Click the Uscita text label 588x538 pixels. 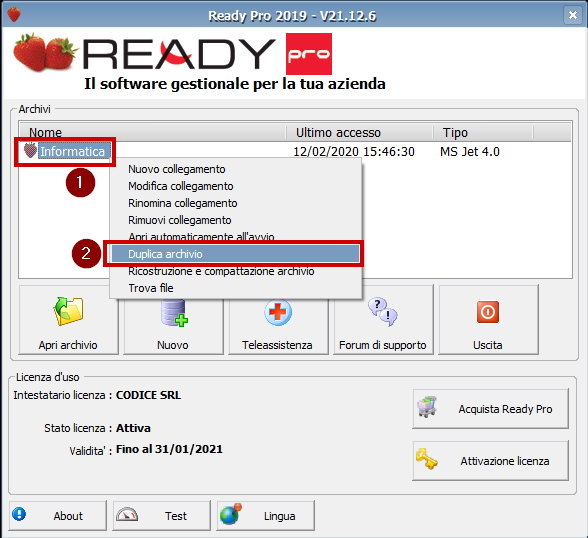click(x=488, y=345)
